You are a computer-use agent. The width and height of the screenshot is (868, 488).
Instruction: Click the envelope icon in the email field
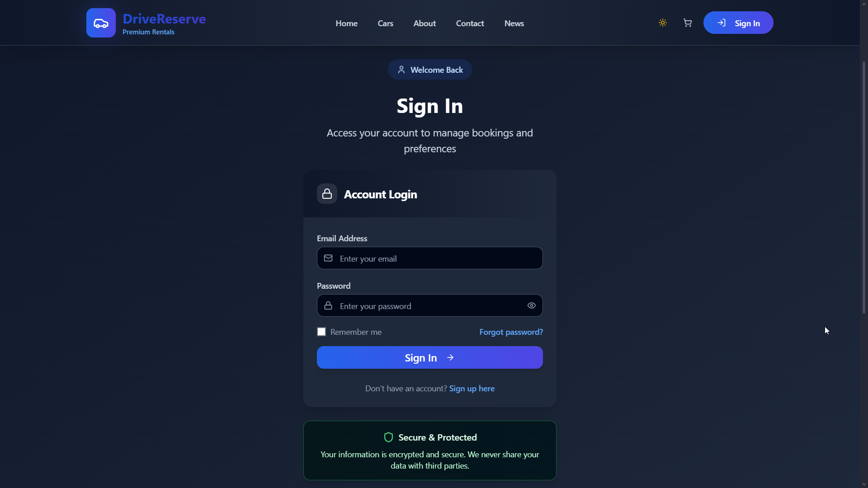328,258
